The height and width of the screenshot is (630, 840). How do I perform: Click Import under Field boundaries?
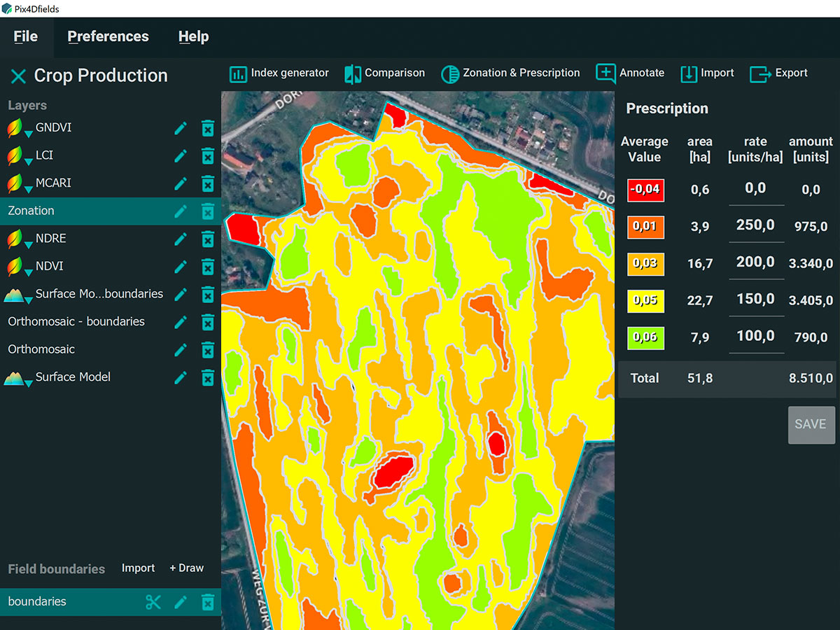click(x=138, y=568)
